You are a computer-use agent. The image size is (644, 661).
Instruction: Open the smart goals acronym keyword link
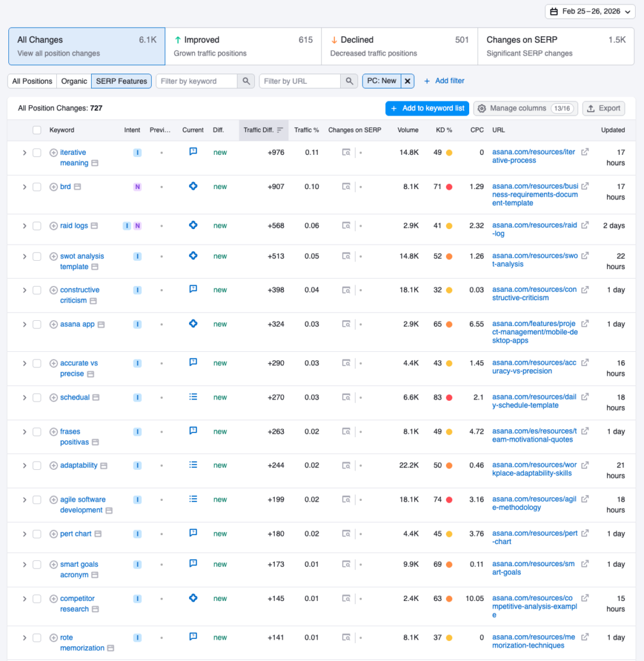tap(79, 564)
